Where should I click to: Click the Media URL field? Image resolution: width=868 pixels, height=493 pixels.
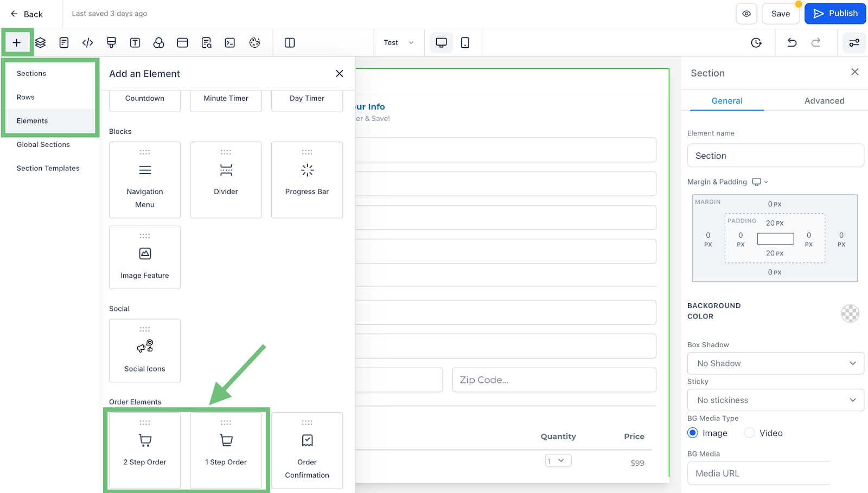(759, 473)
